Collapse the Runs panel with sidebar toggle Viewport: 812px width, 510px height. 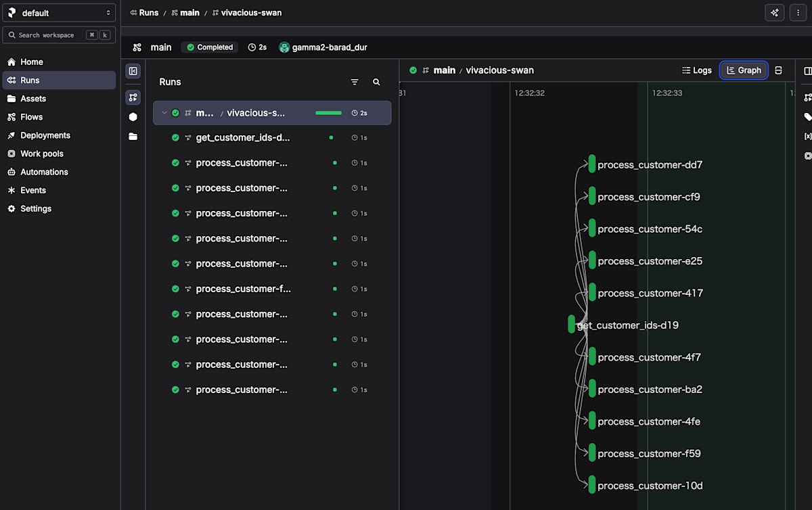coord(133,71)
